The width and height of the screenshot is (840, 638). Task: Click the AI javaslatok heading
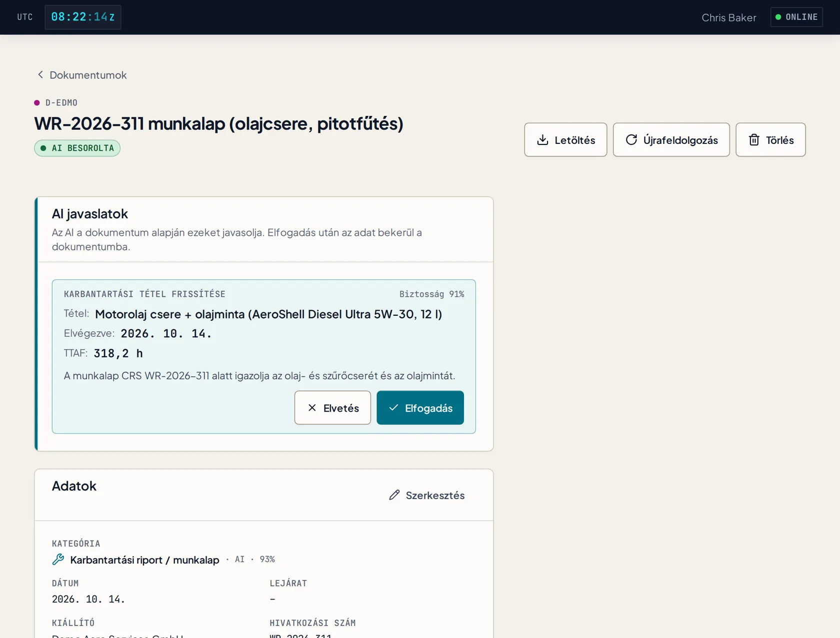click(x=90, y=214)
